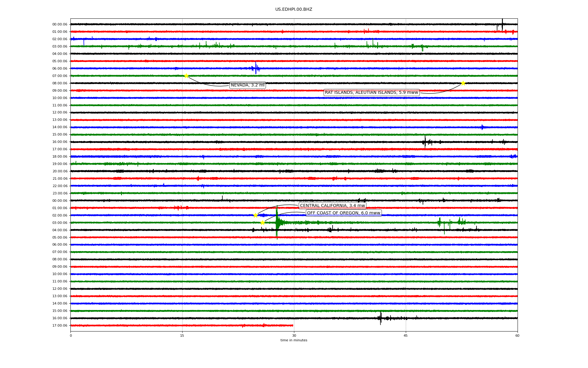Click the Central California star marker
This screenshot has height=368, width=588.
tap(255, 215)
